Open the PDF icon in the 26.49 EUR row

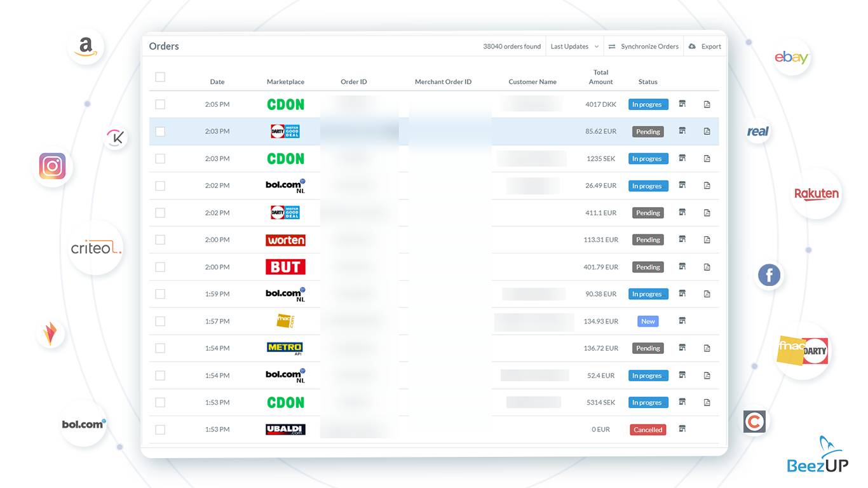tap(707, 186)
